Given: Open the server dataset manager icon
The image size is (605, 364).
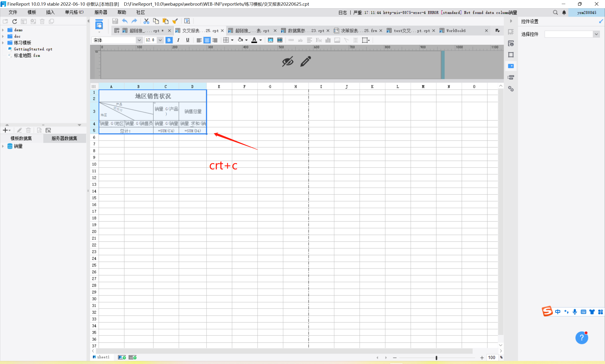Looking at the screenshot, I should 48,130.
